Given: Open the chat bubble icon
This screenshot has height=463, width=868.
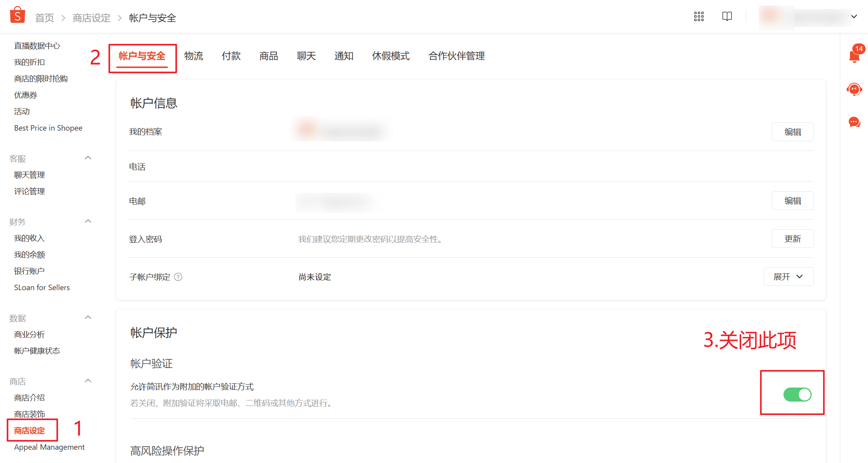Looking at the screenshot, I should [x=854, y=122].
